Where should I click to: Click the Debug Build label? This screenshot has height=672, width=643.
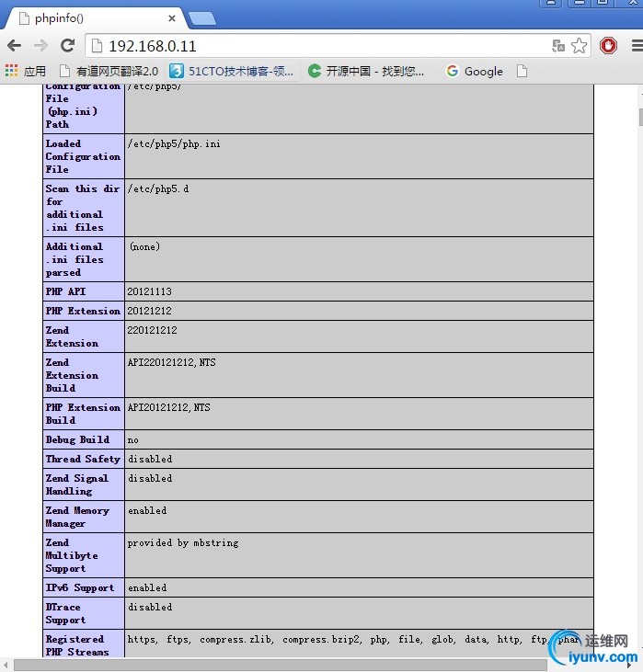coord(77,439)
